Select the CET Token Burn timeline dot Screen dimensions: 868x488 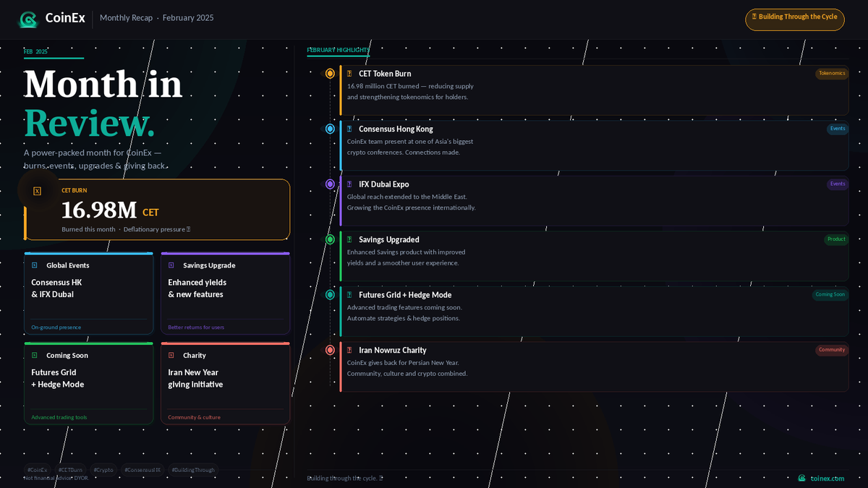pyautogui.click(x=330, y=74)
